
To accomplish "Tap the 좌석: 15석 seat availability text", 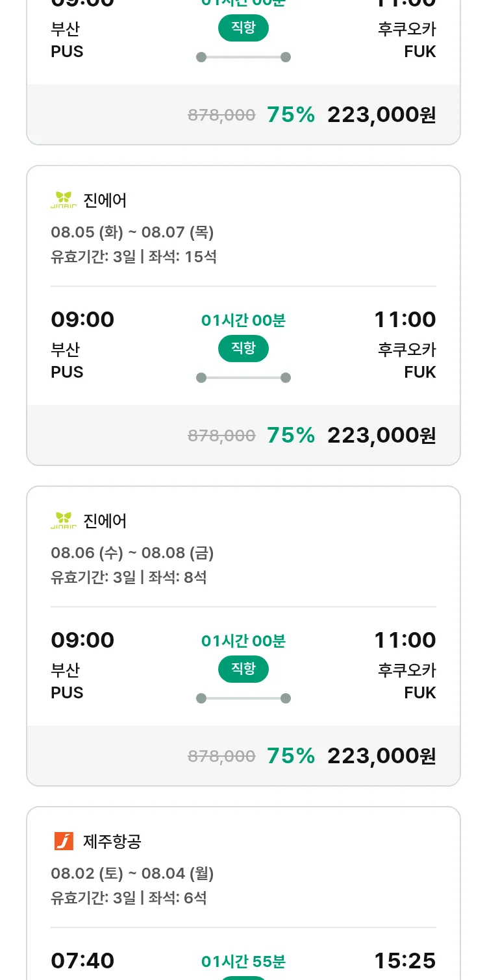I will pyautogui.click(x=182, y=257).
